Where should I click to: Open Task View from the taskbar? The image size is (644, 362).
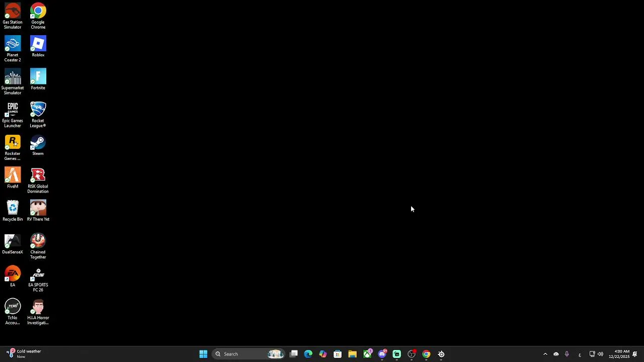point(294,354)
